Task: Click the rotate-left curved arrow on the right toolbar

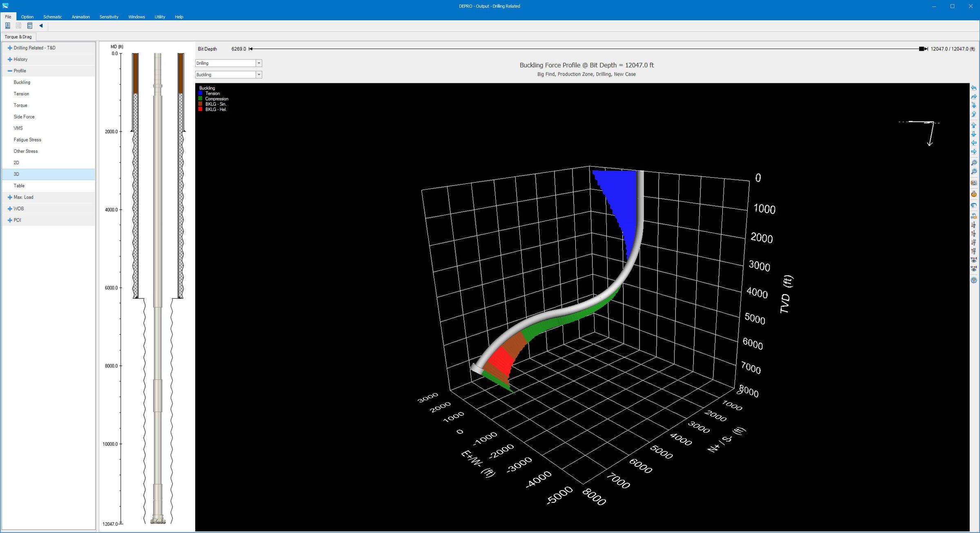Action: (x=974, y=88)
